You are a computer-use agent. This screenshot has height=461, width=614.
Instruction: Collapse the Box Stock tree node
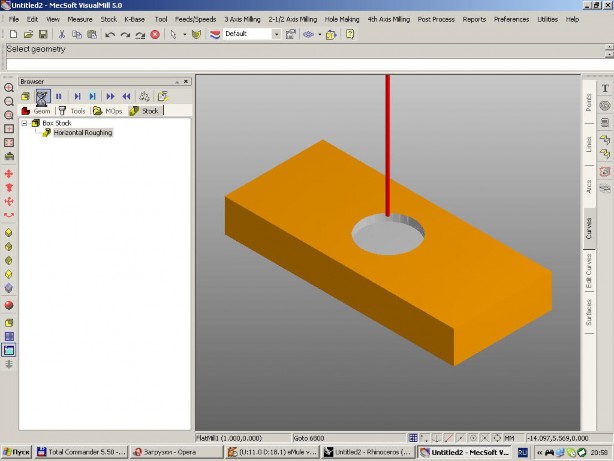[24, 123]
